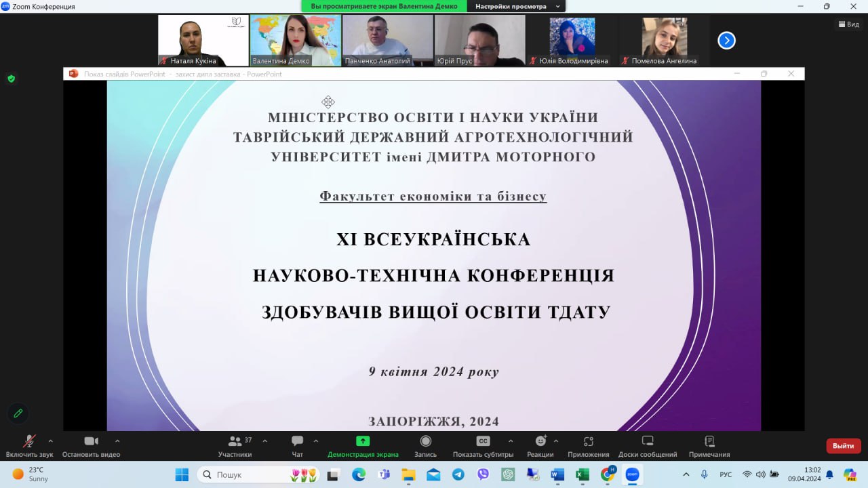Click the tray microphone indicator

[x=705, y=474]
